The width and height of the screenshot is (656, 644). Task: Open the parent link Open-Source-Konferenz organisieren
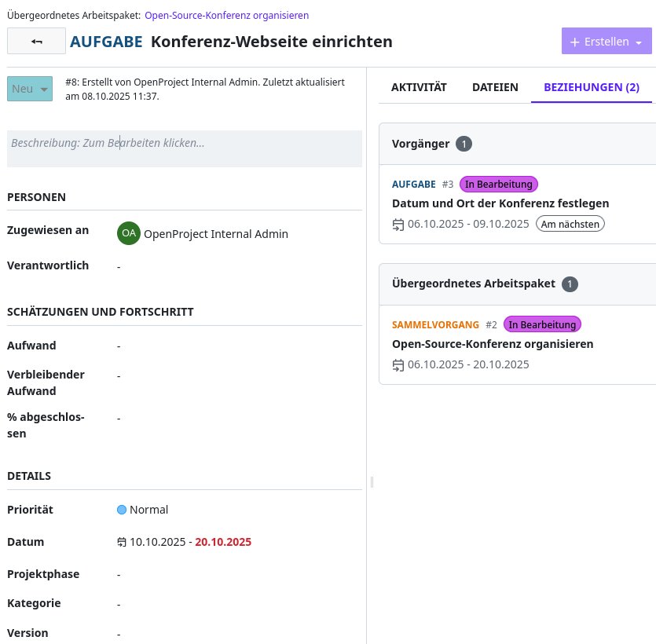226,15
